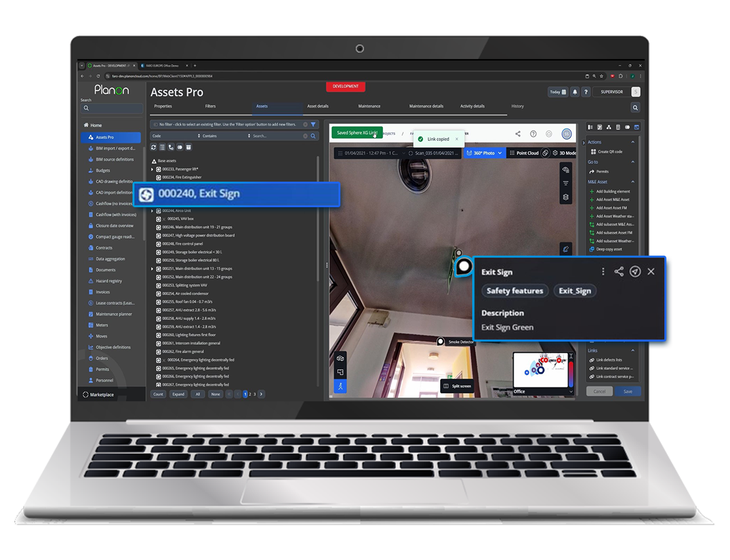
Task: Click the Split screen button
Action: pos(457,386)
